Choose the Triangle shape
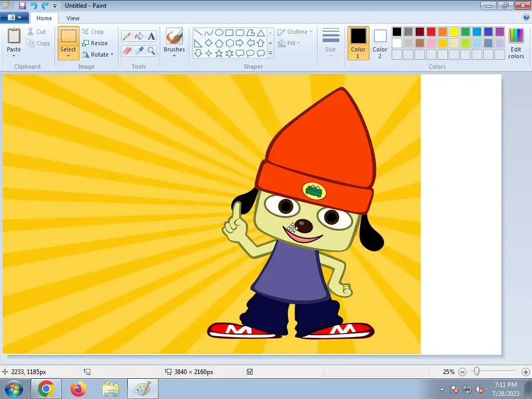Viewport: 532px width, 399px height. (261, 33)
